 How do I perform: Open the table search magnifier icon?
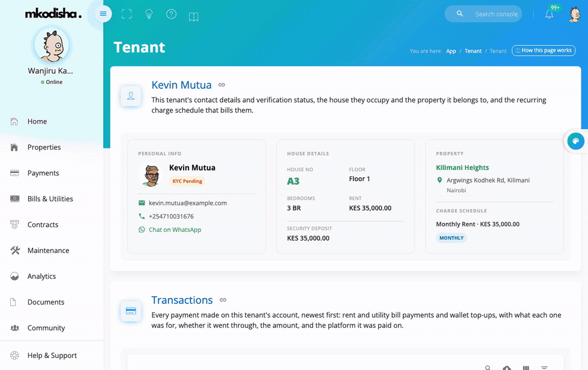point(487,368)
